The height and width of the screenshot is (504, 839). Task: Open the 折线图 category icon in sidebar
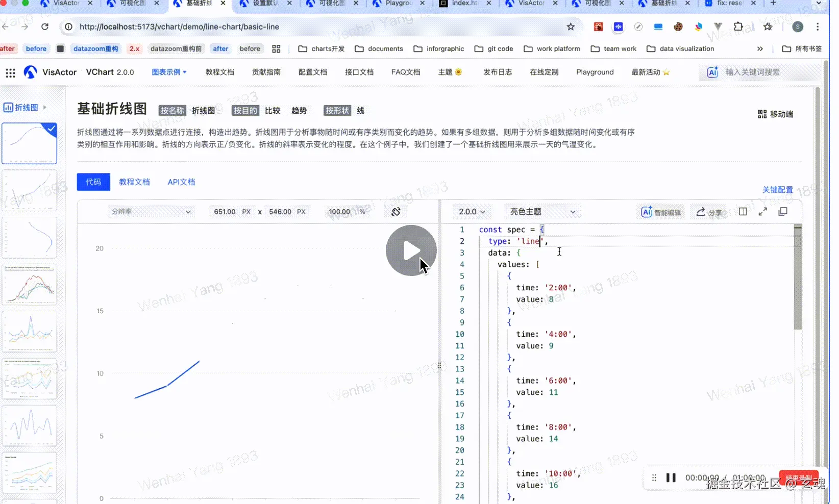coord(8,108)
